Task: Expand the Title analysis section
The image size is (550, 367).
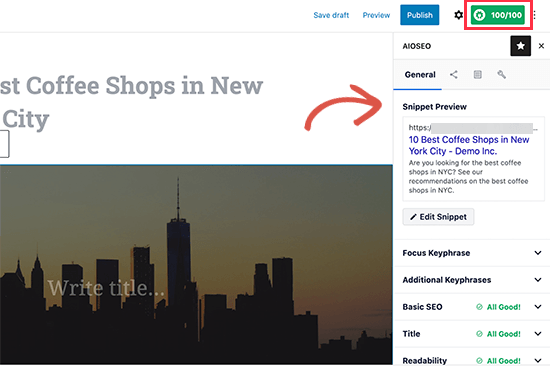Action: [472, 334]
